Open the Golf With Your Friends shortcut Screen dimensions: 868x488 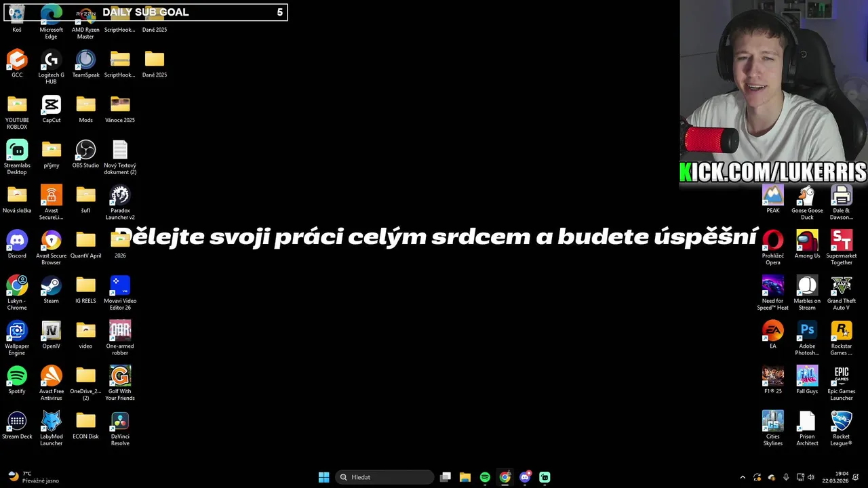point(120,383)
